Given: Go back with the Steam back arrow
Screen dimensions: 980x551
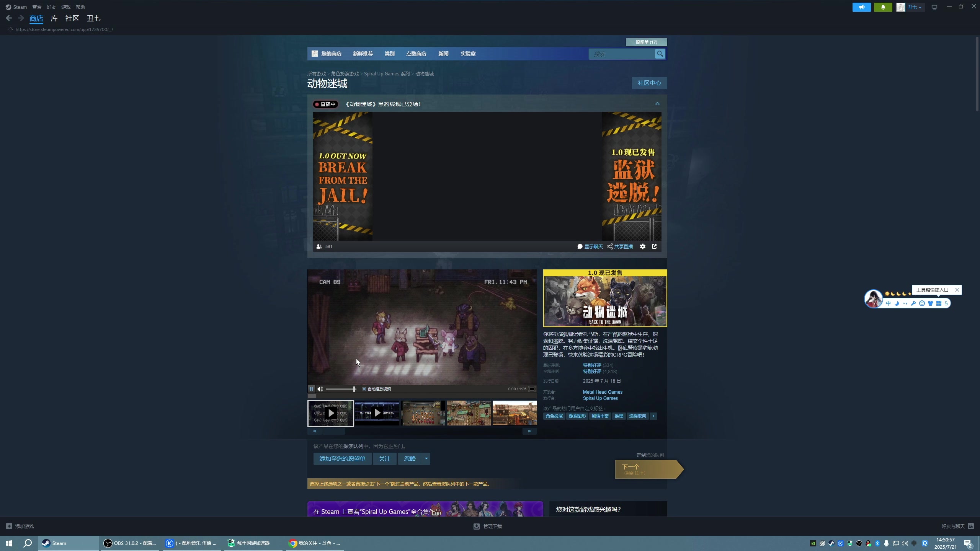Looking at the screenshot, I should (x=9, y=18).
